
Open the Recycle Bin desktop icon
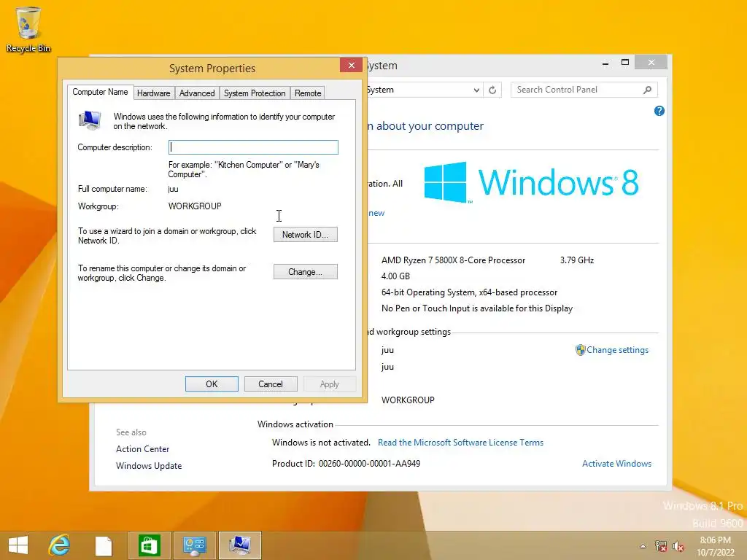(x=28, y=29)
